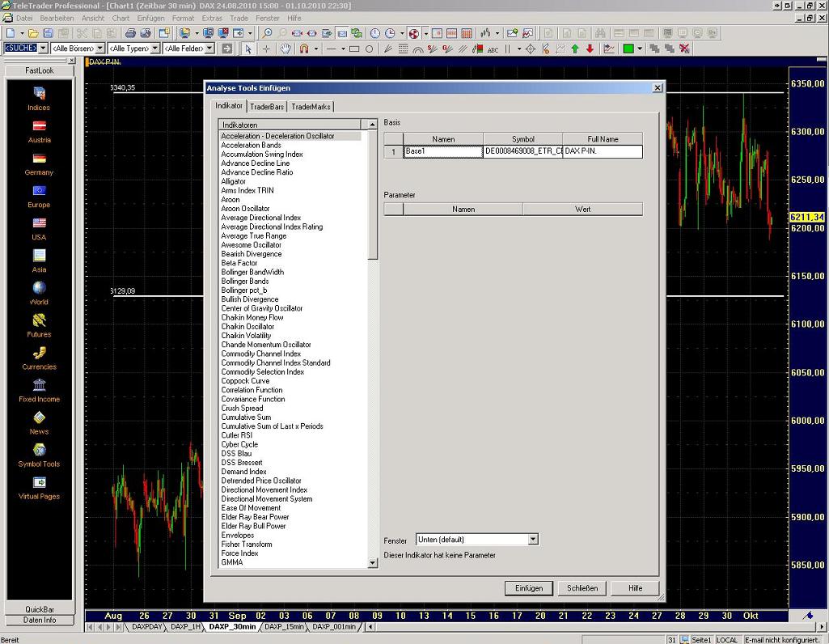Select Average True Range indicator
Viewport: 829px width, 644px height.
pos(254,235)
